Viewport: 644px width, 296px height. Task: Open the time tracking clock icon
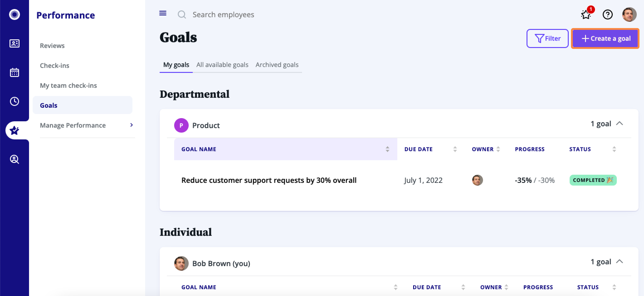point(14,101)
